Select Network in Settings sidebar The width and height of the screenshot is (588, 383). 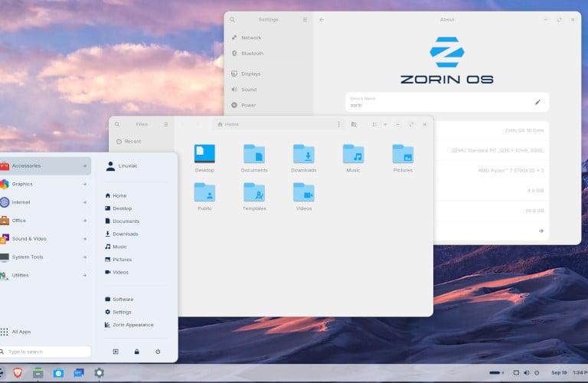(x=269, y=38)
